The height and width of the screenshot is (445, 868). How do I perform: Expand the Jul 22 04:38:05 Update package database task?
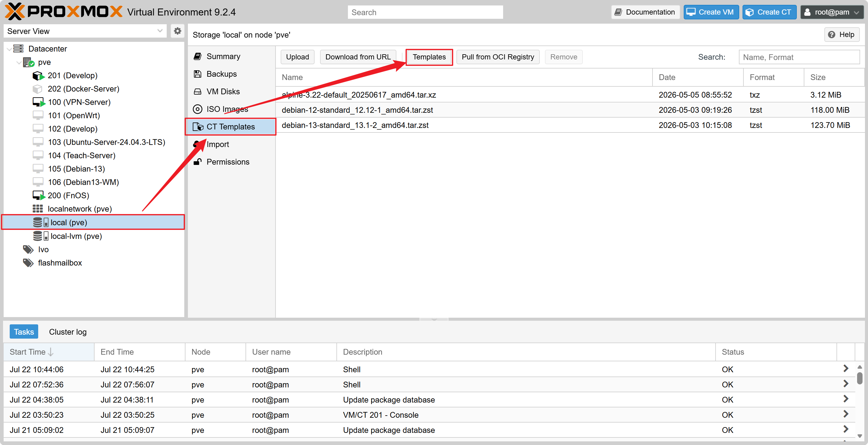point(846,399)
